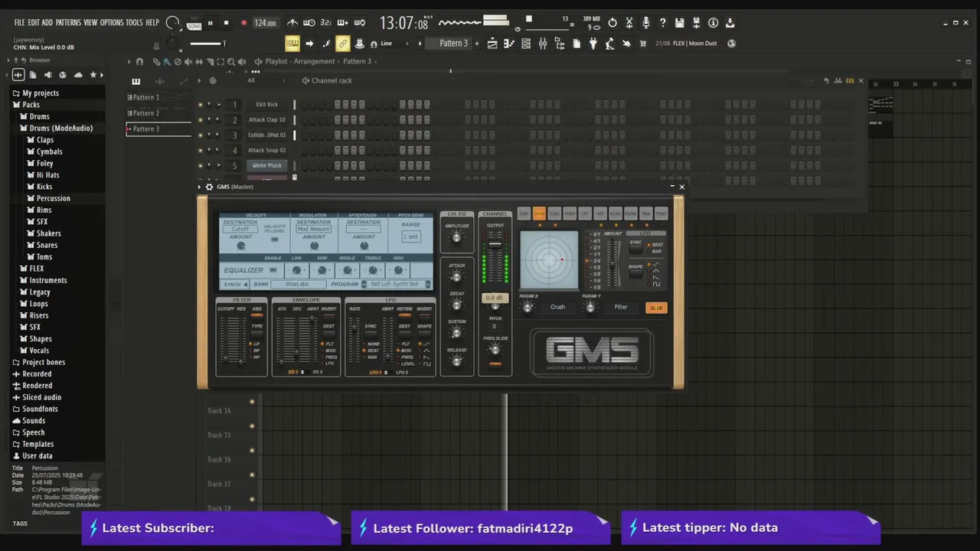Open the FILE menu
This screenshot has width=980, height=551.
19,23
